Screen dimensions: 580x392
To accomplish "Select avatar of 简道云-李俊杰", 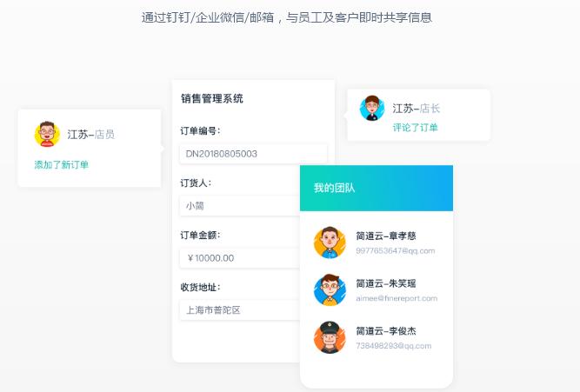I will pyautogui.click(x=330, y=337).
